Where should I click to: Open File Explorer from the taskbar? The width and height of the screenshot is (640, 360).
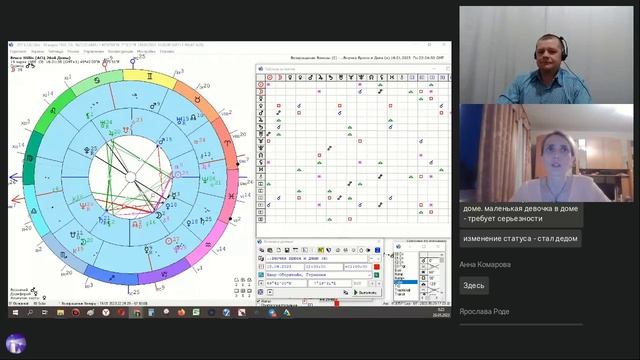[60, 313]
